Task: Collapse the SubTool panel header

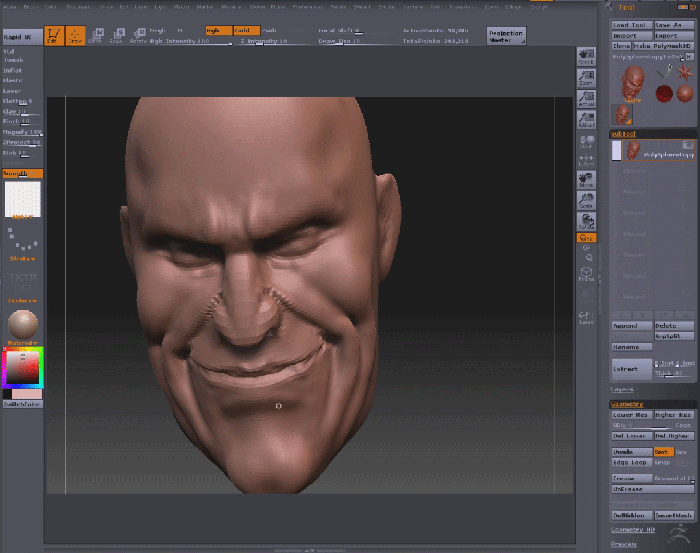Action: [x=624, y=133]
